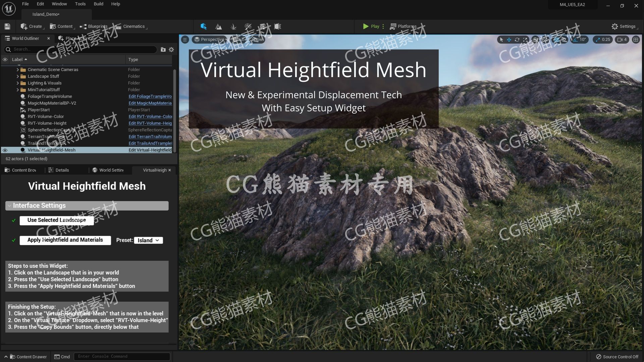Toggle visibility of Virtual-Heightfield-Mesh

[x=5, y=150]
